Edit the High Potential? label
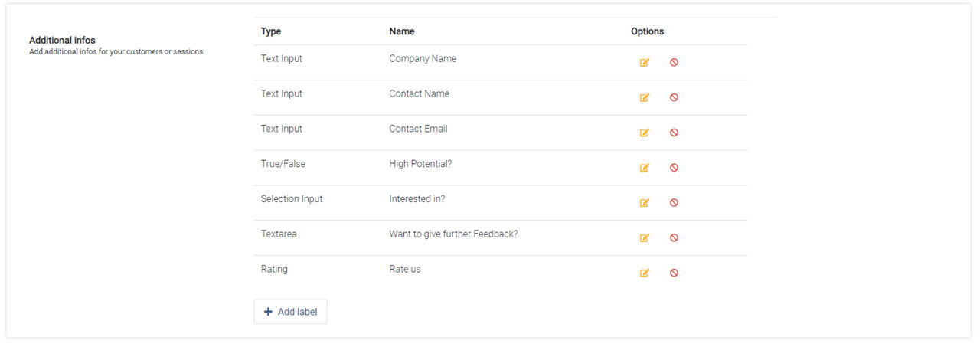The image size is (980, 347). click(x=645, y=168)
